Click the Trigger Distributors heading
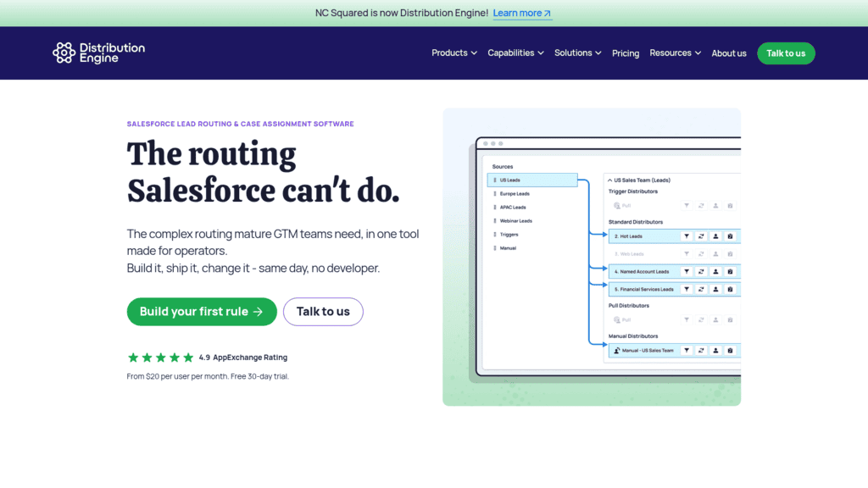The image size is (868, 488). [633, 191]
